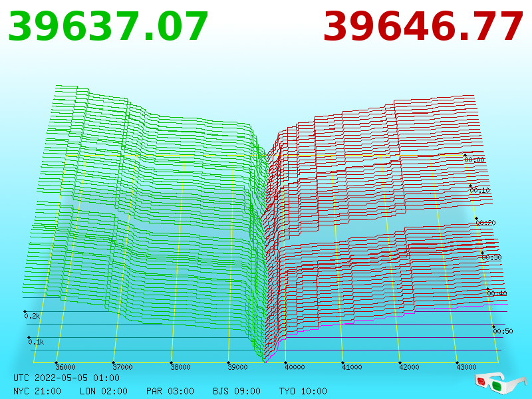This screenshot has width=532, height=399.
Task: Click the LON 02:00 time label
Action: point(104,391)
